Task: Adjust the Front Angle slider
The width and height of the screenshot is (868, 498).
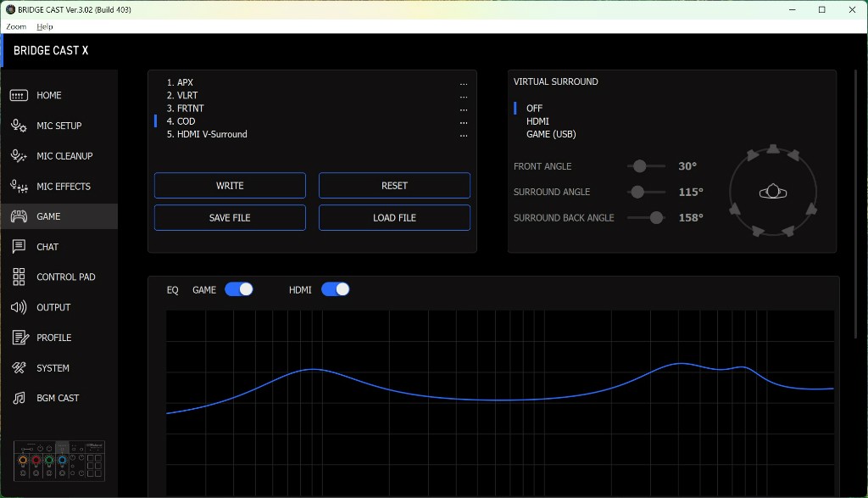Action: click(639, 166)
